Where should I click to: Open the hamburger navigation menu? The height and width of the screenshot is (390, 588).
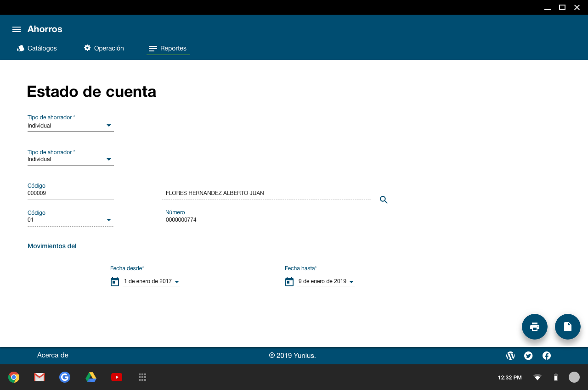(17, 29)
